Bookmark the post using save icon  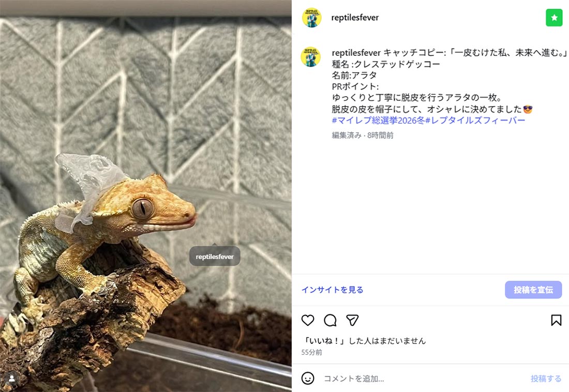[x=556, y=320]
